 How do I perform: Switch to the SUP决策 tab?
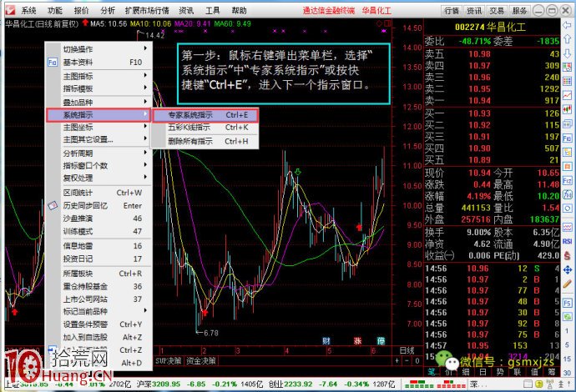coord(169,361)
